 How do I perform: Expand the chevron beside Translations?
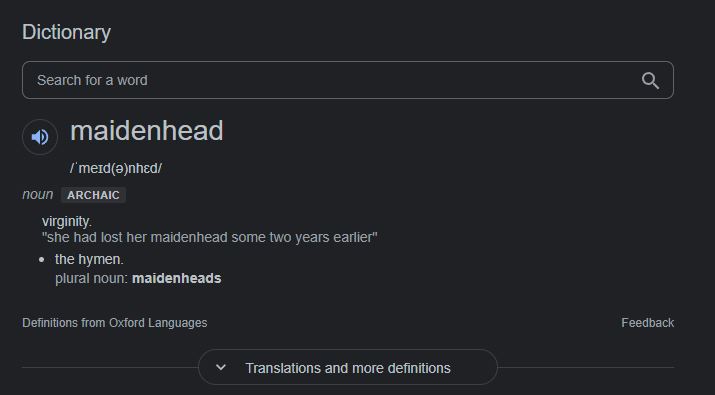pyautogui.click(x=221, y=367)
